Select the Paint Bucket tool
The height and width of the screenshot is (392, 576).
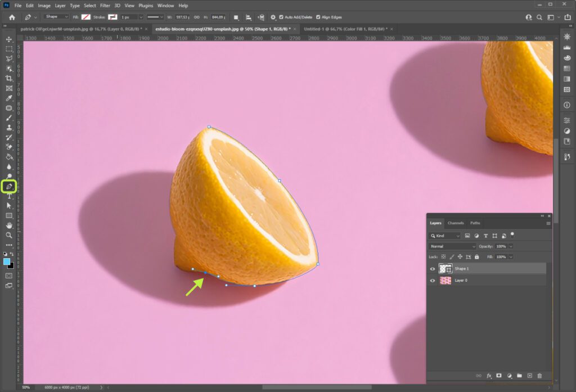9,157
